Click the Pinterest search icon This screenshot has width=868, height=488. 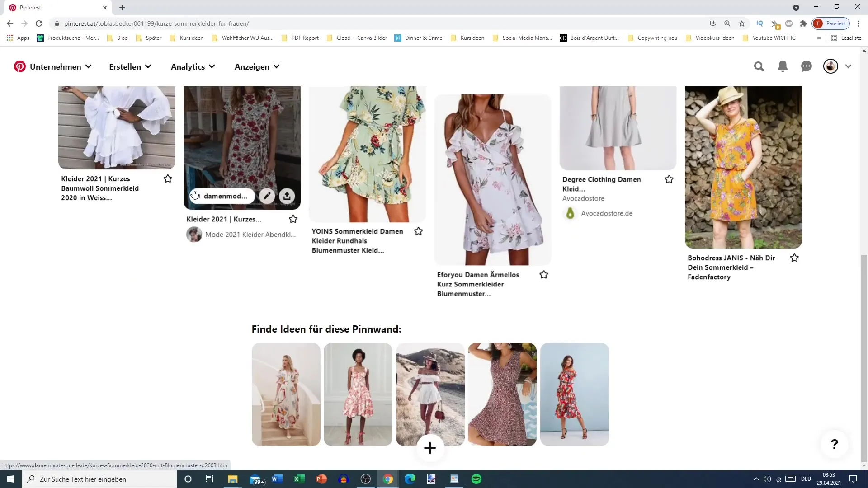759,66
